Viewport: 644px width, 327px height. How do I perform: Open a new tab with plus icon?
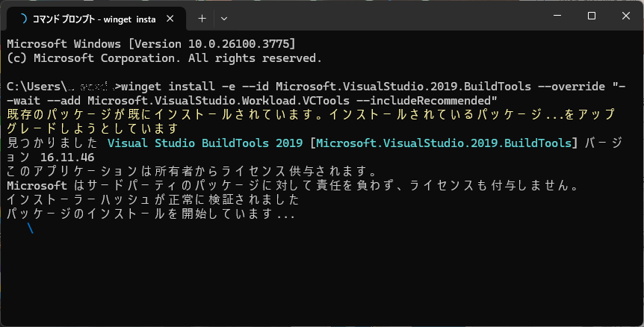(x=202, y=19)
